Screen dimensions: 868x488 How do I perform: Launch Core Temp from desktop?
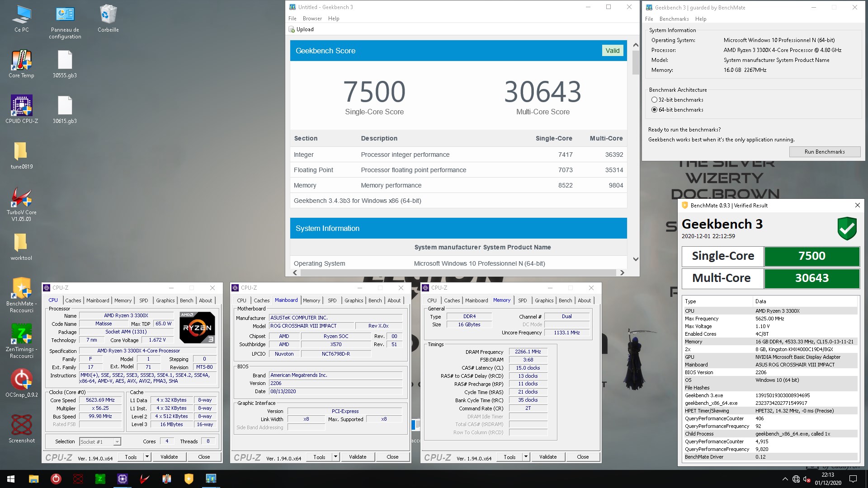coord(21,64)
